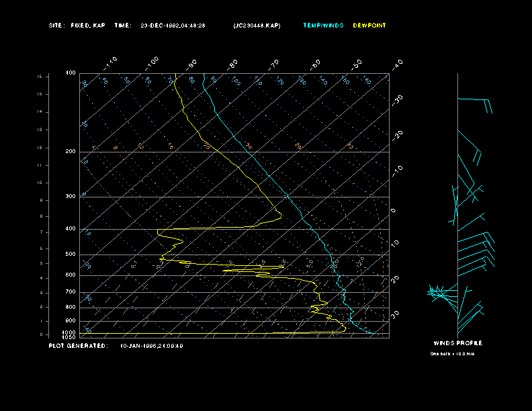This screenshot has width=532, height=411.
Task: Click the 12 km height scale label
Action: click(x=40, y=148)
